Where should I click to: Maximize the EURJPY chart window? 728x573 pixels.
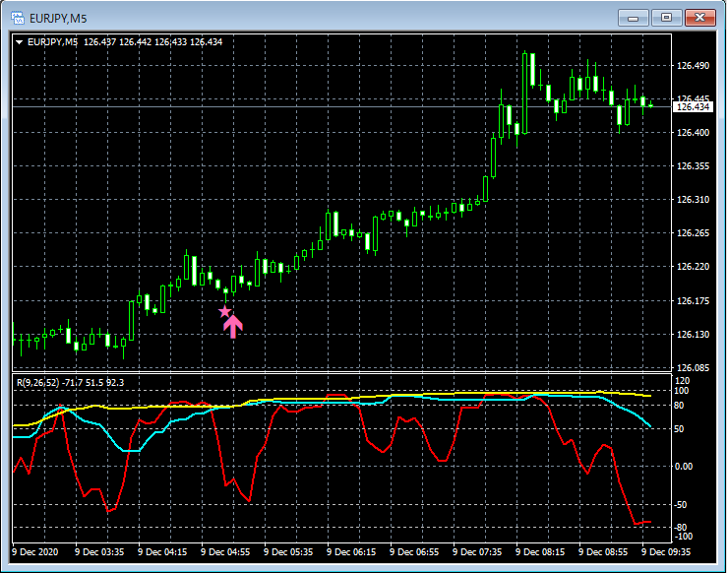click(666, 18)
